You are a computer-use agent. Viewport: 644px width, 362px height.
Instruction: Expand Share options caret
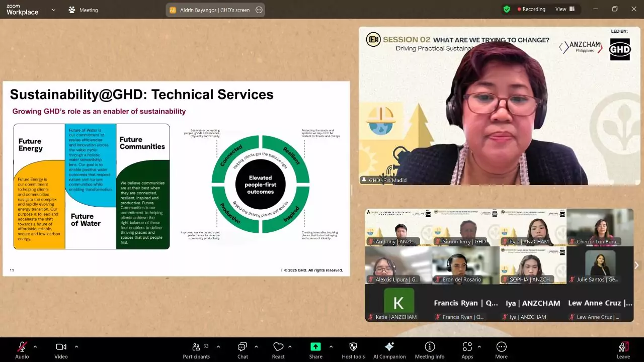point(331,347)
